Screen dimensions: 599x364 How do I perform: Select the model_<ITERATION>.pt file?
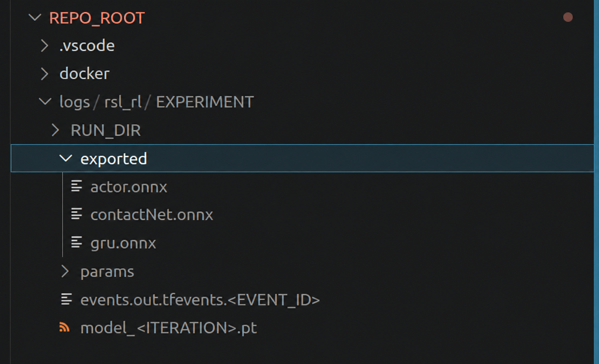[168, 328]
